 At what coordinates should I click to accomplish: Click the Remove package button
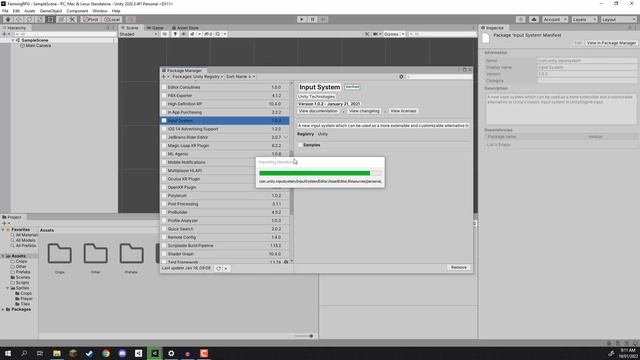pos(458,267)
